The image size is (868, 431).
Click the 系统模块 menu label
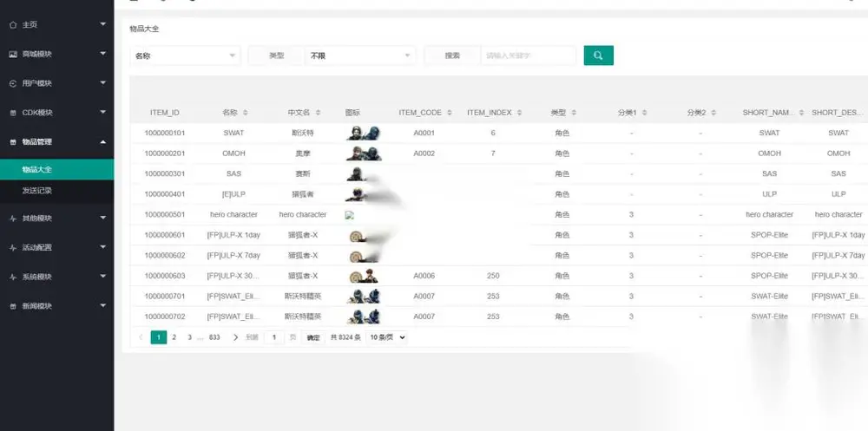[37, 278]
